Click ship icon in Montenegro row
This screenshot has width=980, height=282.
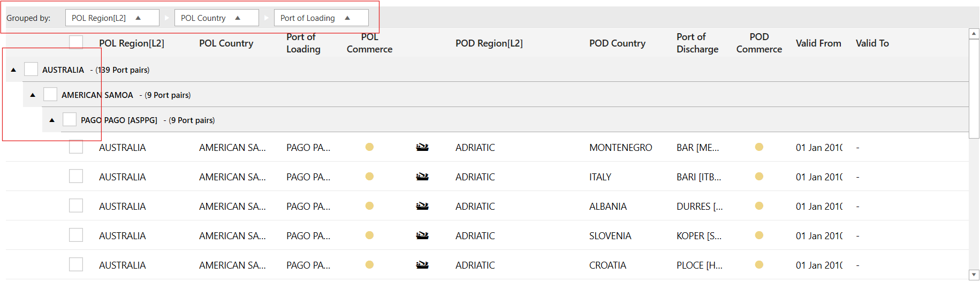(422, 147)
